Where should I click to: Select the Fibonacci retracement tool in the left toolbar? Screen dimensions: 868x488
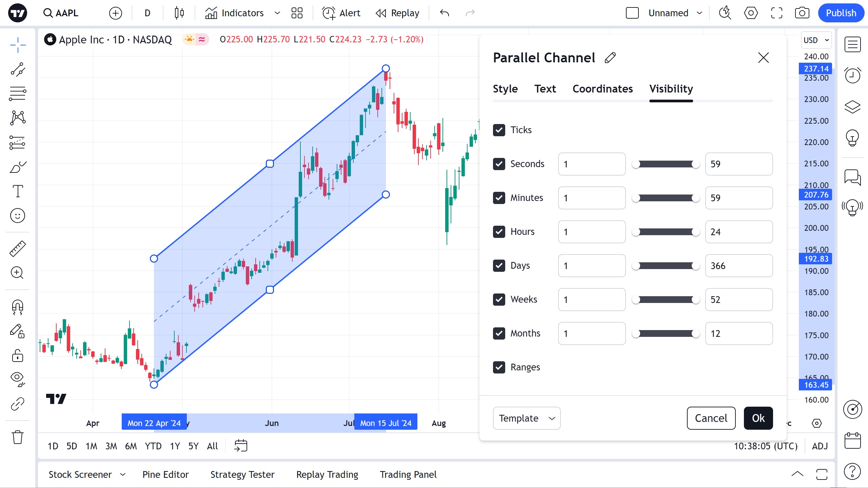pos(17,93)
